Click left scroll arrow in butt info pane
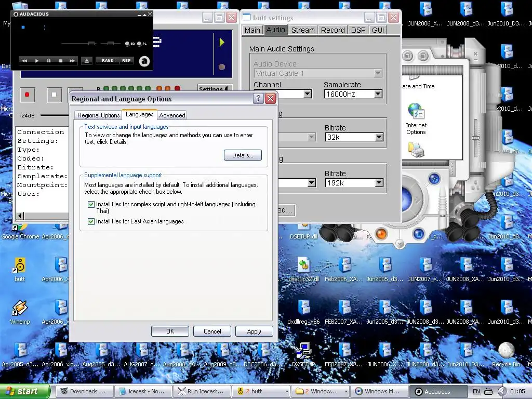This screenshot has width=532, height=399. pos(20,216)
